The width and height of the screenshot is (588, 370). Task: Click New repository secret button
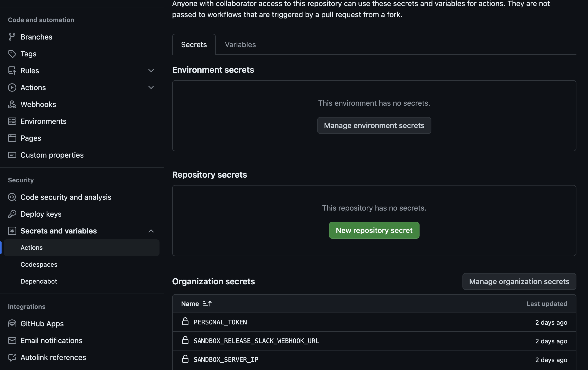(x=374, y=230)
